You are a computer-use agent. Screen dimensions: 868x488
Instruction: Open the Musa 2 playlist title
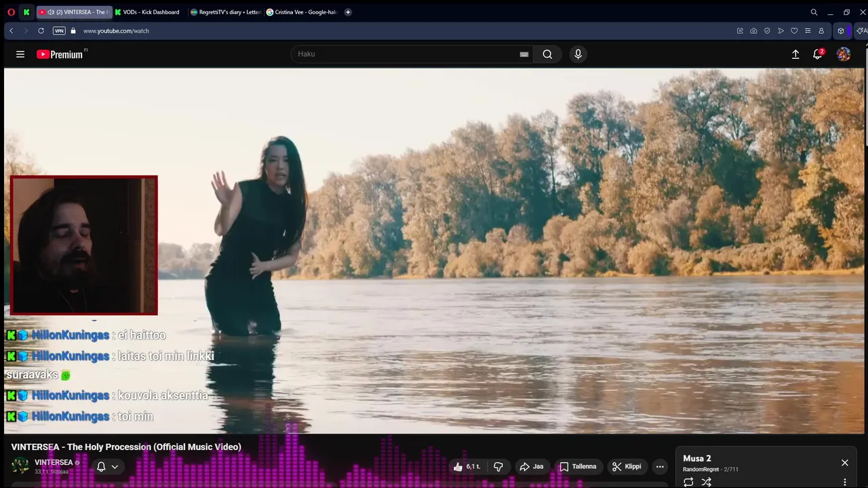pos(697,459)
